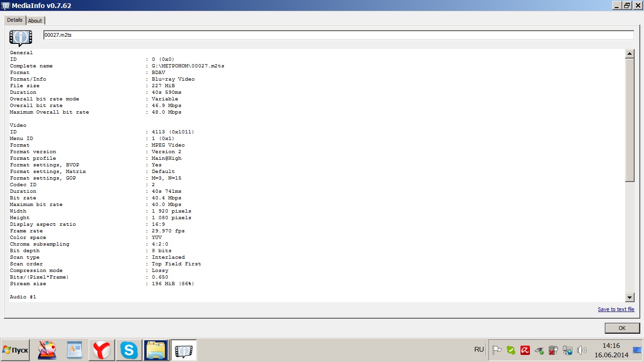Click the Пуск start button

[15, 350]
